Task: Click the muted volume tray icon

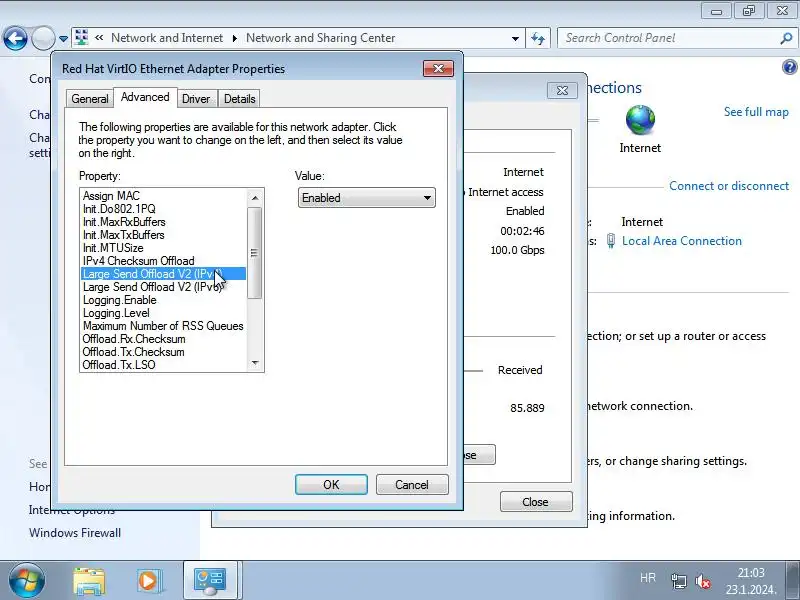Action: pos(704,581)
